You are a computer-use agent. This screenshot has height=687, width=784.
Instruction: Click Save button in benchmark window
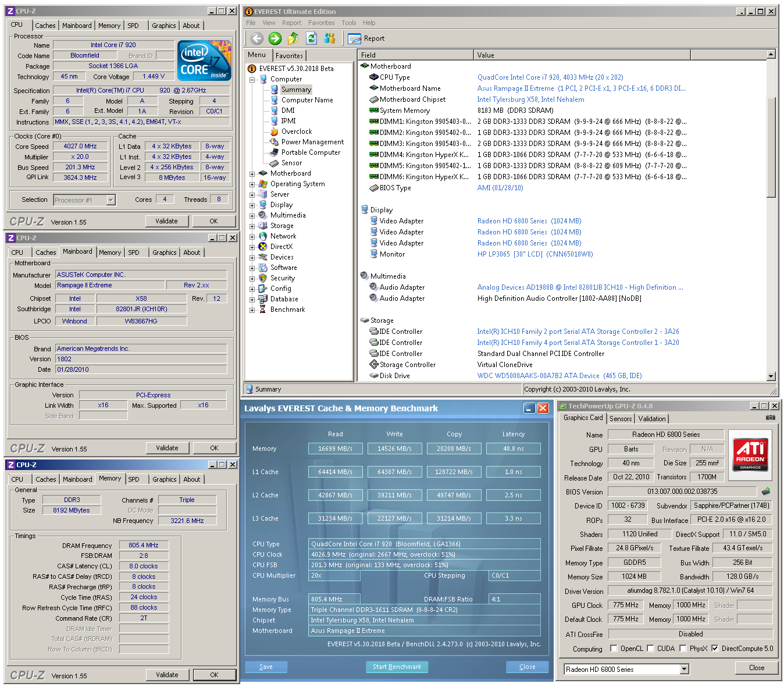tap(266, 667)
